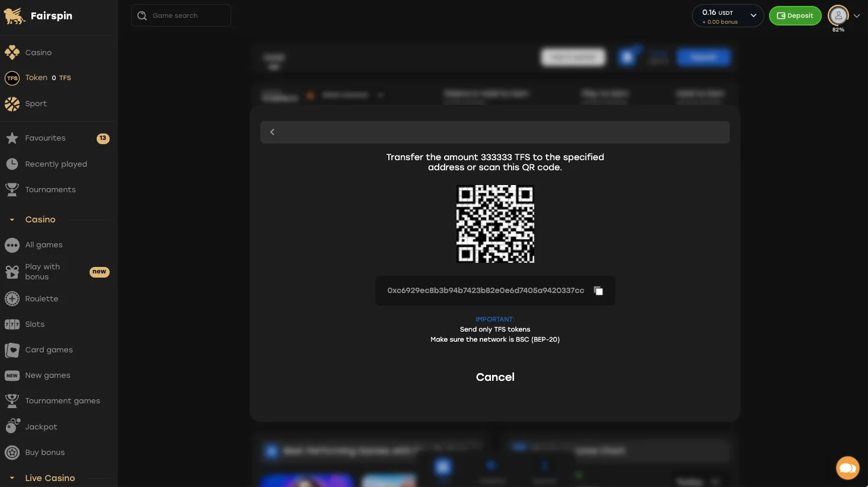Click the IMPORTANT notice text
Screen dimensions: 868x487
[x=495, y=319]
